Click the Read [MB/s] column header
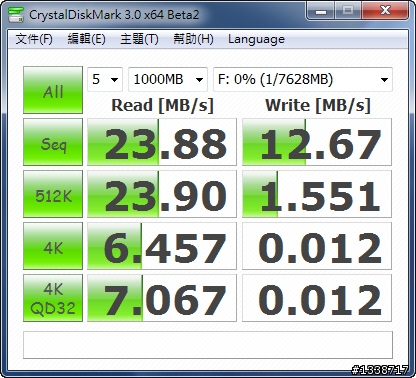This screenshot has height=378, width=416. coord(162,105)
